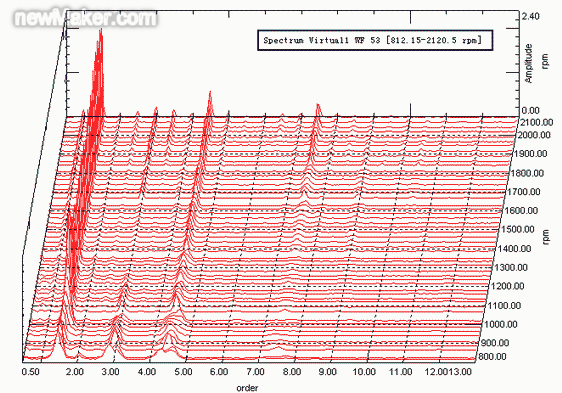Viewport: 562px width, 393px height.
Task: Click the 1200.00 rpm axis label
Action: point(508,286)
